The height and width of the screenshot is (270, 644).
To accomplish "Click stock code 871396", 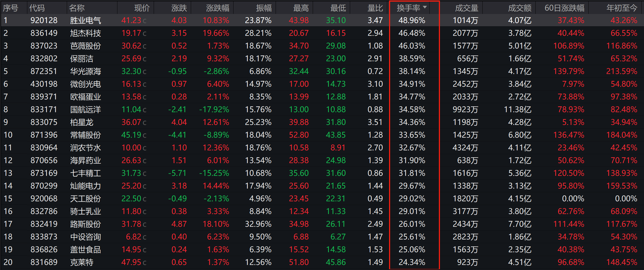I will (44, 135).
